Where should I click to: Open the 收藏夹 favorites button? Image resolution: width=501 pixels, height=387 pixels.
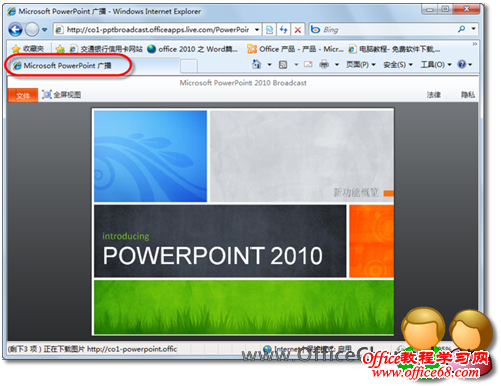click(x=28, y=49)
